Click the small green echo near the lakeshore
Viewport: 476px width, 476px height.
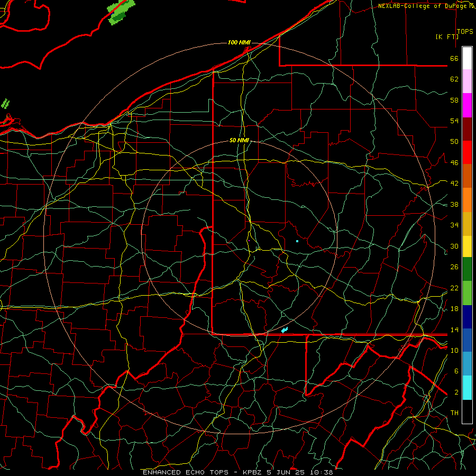[x=5, y=104]
